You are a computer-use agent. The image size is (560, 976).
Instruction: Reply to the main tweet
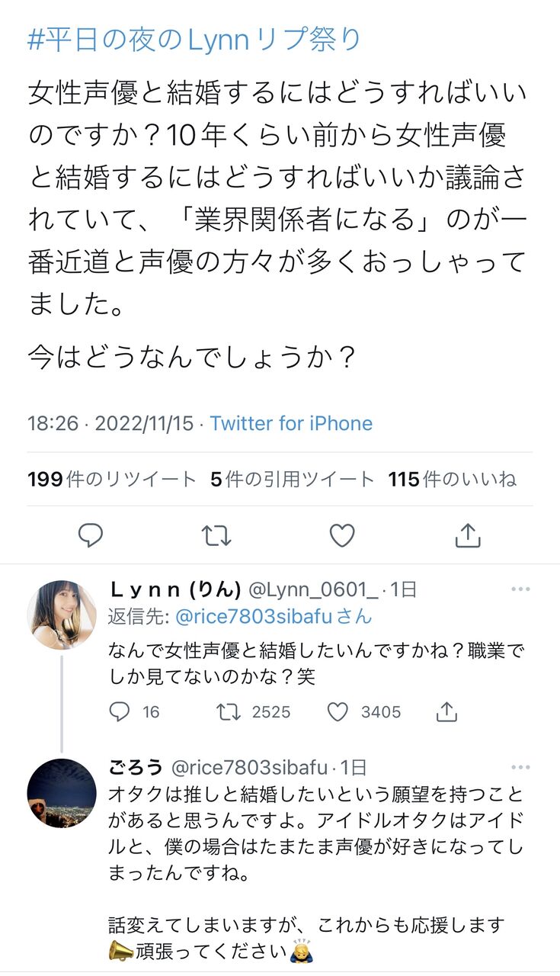91,535
